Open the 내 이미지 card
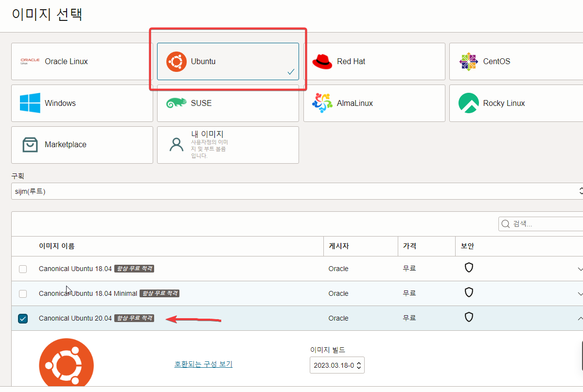 tap(228, 145)
